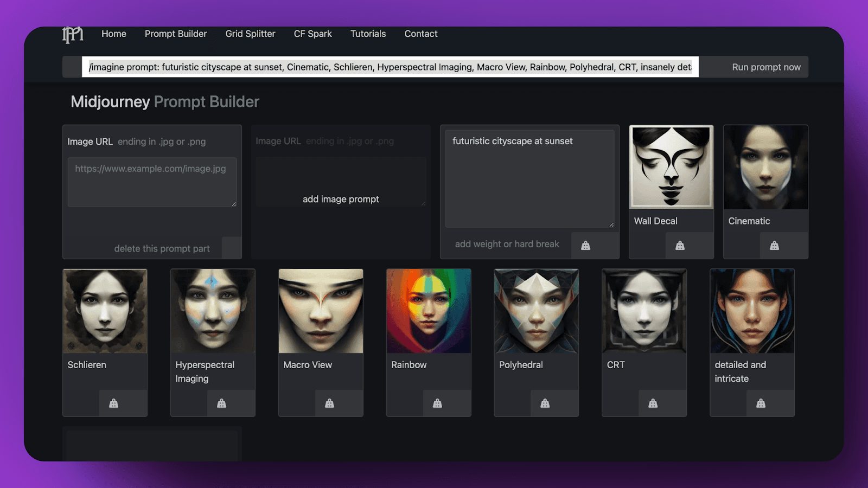
Task: Click the weight icon under Wall Decal
Action: click(680, 246)
